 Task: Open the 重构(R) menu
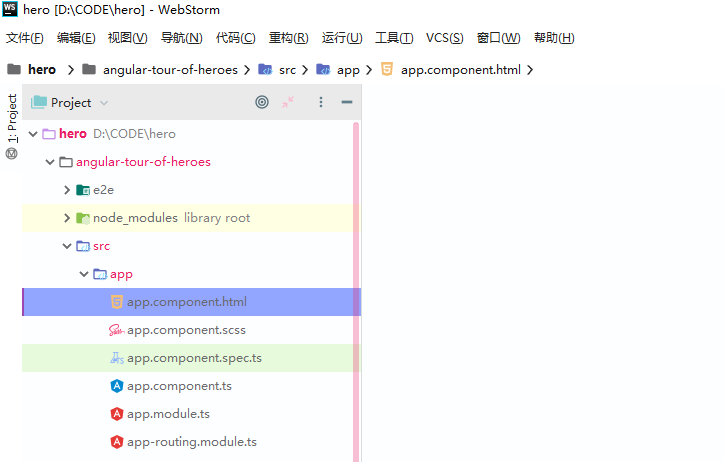pyautogui.click(x=289, y=38)
